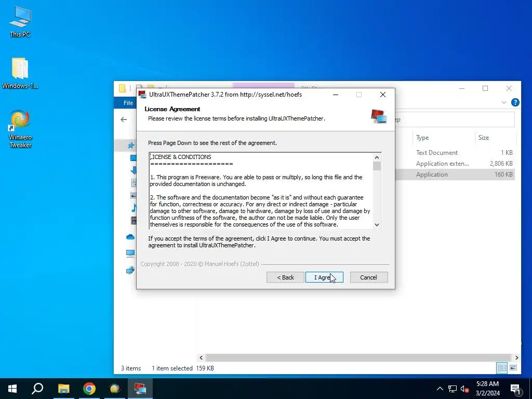The image size is (532, 399).
Task: Open Videos filmstrip in Explorer sidebar
Action: (x=134, y=220)
